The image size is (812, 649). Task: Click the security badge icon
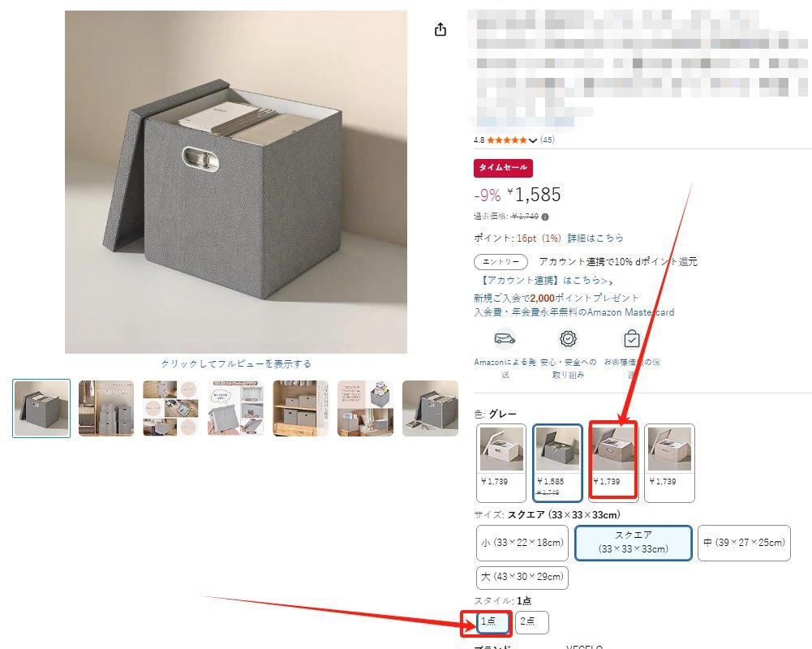tap(568, 339)
